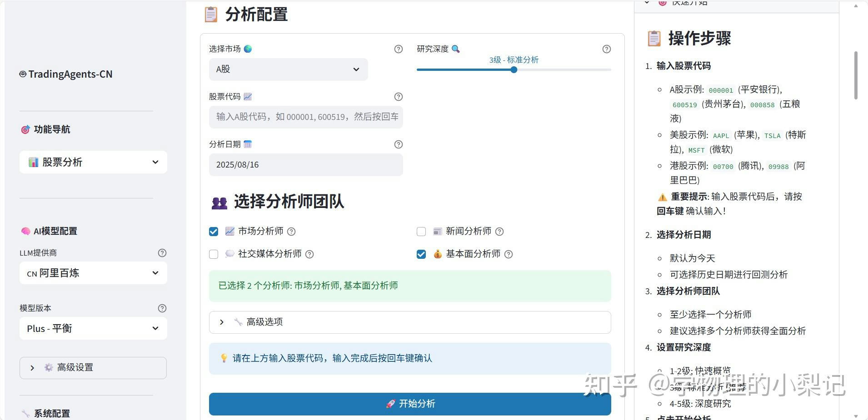This screenshot has height=420, width=868.
Task: Click the 研究深度 slider handle
Action: (x=514, y=69)
